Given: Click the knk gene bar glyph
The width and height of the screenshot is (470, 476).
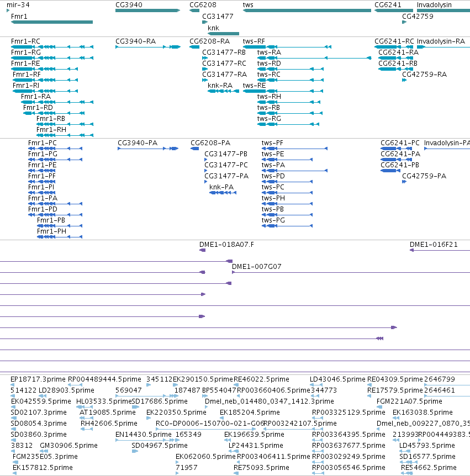Looking at the screenshot, I should pyautogui.click(x=224, y=34).
